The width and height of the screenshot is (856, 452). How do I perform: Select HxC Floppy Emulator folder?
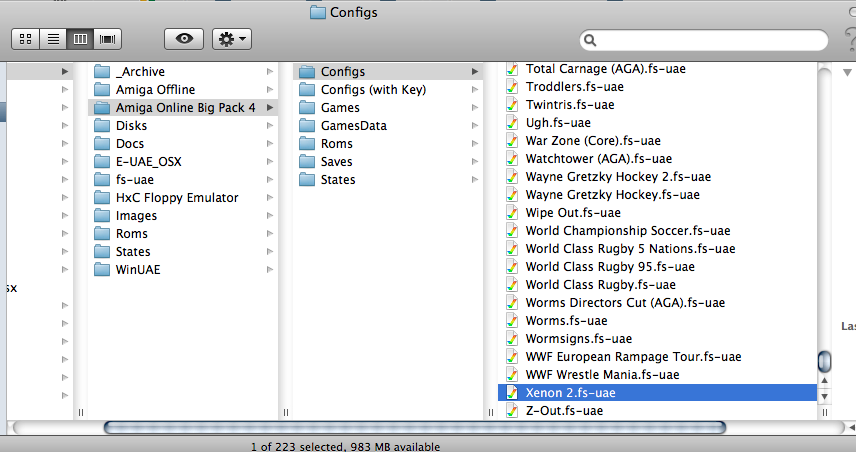pos(183,198)
